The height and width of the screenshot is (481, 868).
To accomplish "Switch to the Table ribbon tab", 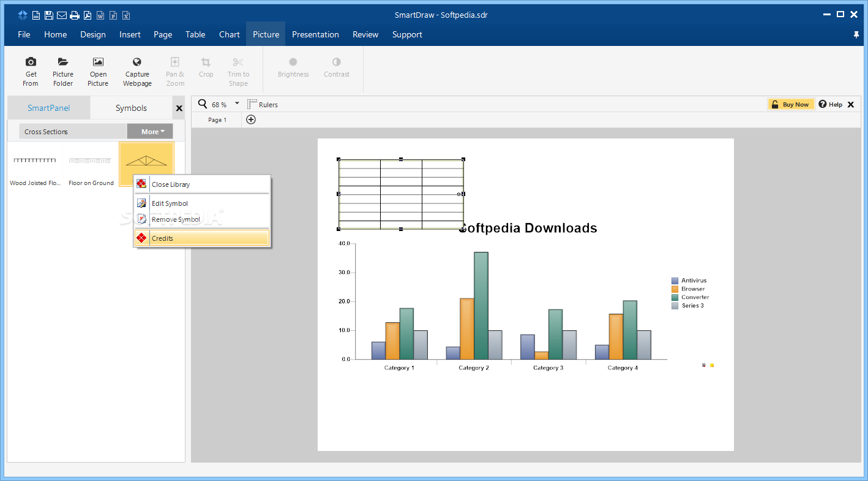I will tap(195, 34).
